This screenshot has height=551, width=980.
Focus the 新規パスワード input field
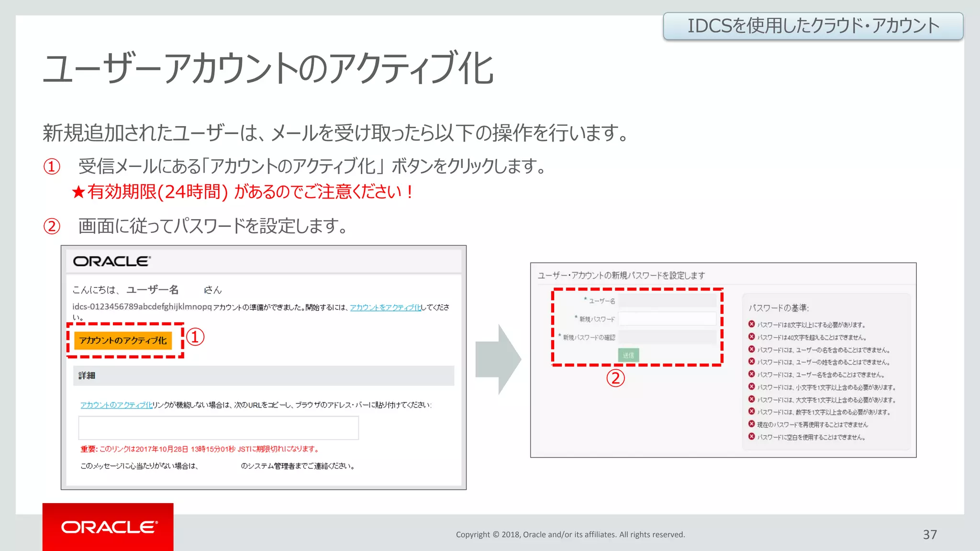pos(668,319)
